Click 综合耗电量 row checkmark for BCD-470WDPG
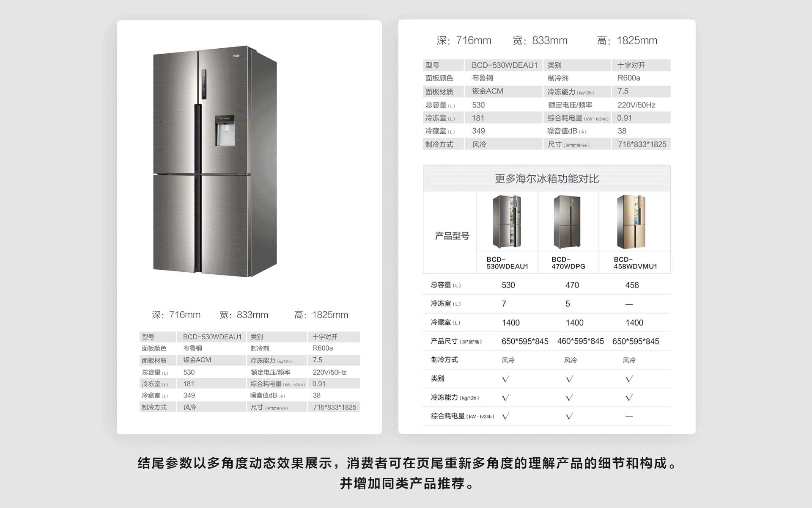 pos(569,416)
